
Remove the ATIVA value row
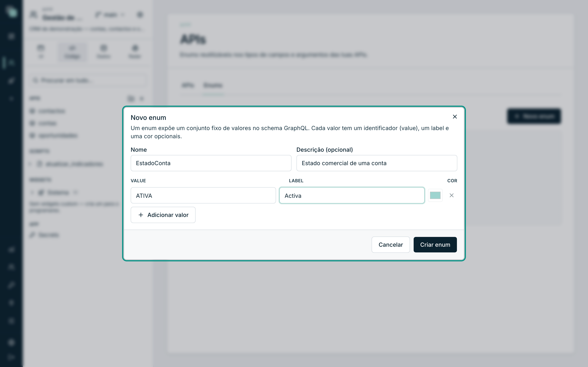[451, 195]
